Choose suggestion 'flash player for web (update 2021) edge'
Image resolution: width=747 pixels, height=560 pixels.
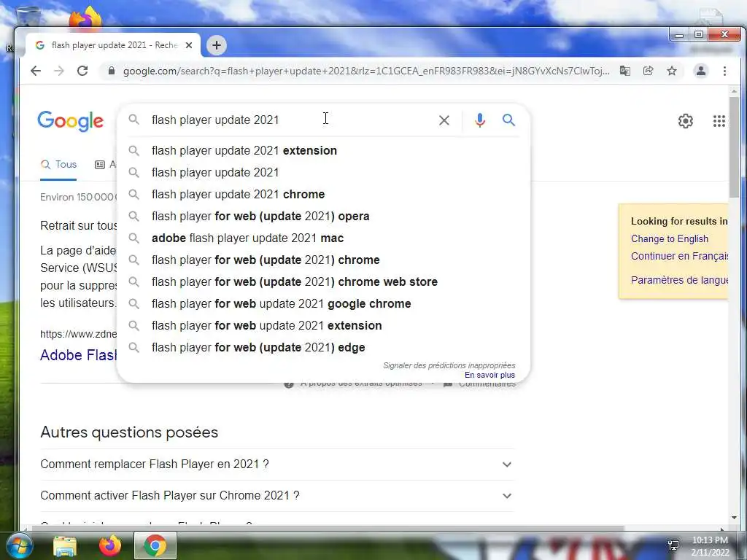tap(323, 348)
